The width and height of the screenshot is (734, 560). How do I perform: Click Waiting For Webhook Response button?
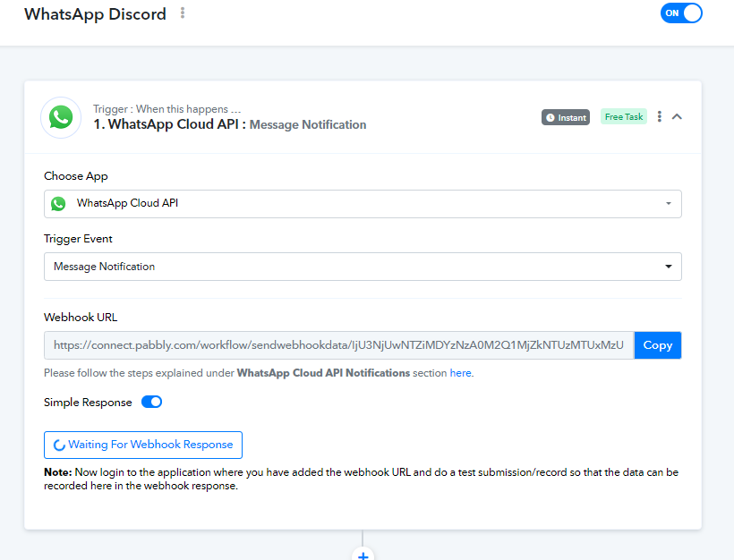(143, 445)
